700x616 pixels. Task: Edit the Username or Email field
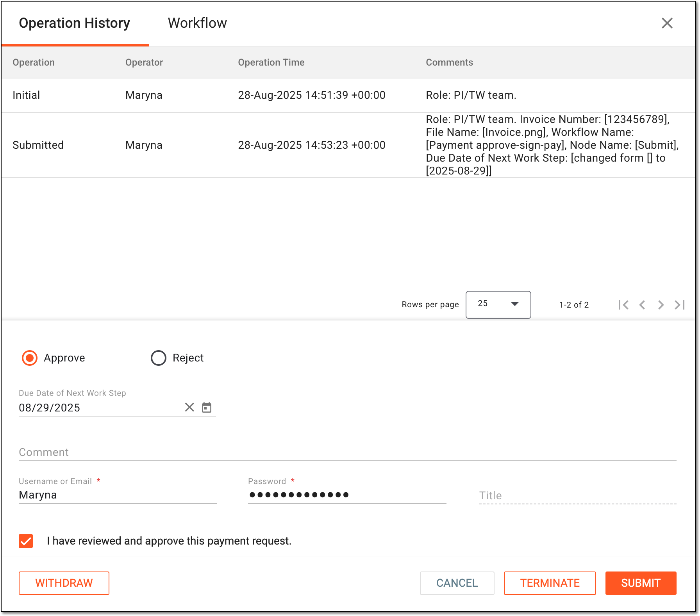[x=118, y=495]
